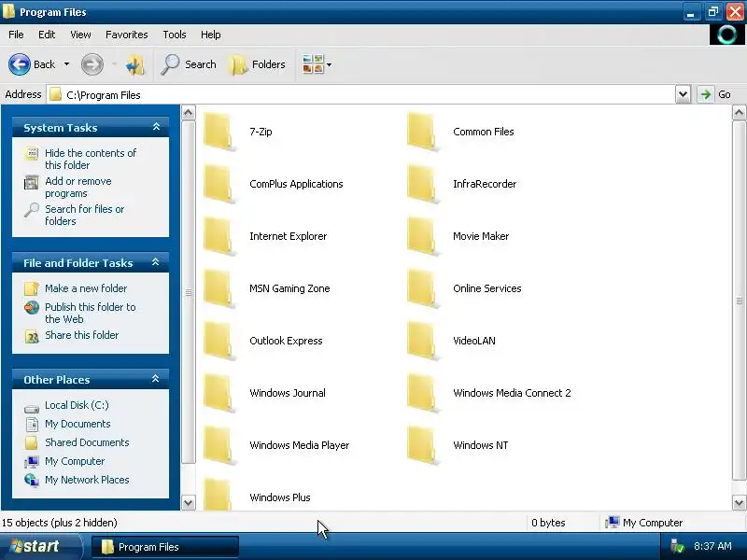Open the Search toolbar button
Viewport: 747px width, 560px height.
[189, 64]
